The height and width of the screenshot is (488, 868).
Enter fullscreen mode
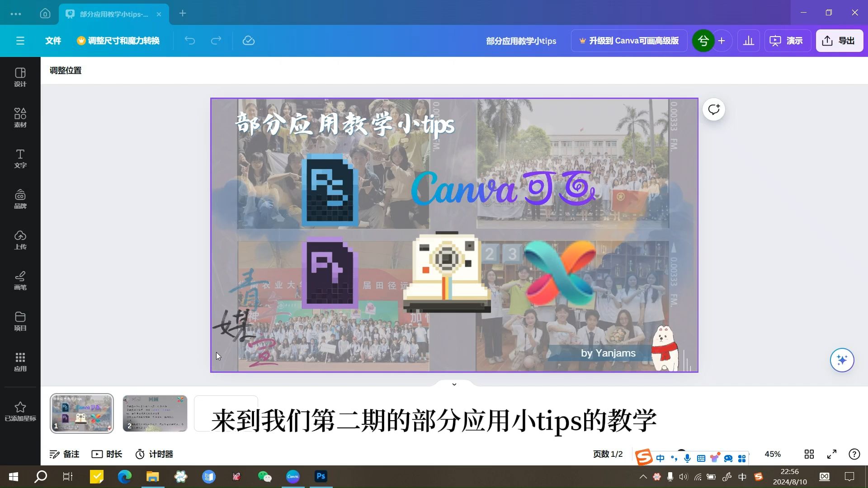click(x=832, y=454)
